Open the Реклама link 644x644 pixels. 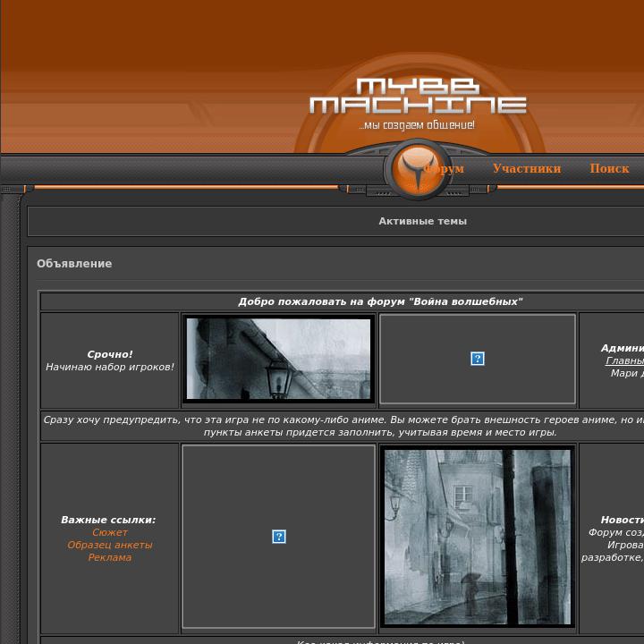click(110, 557)
